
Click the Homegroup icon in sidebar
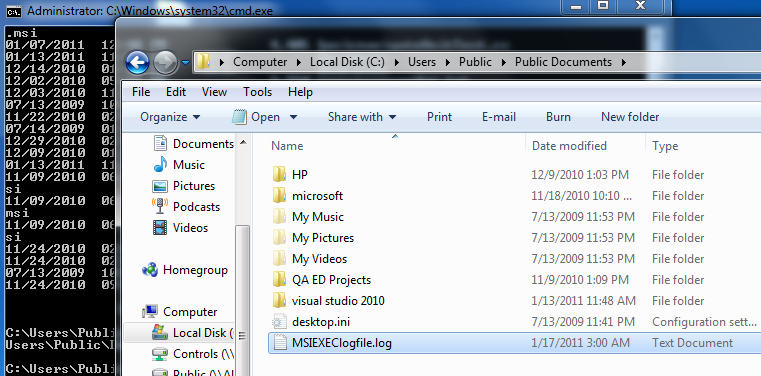149,270
